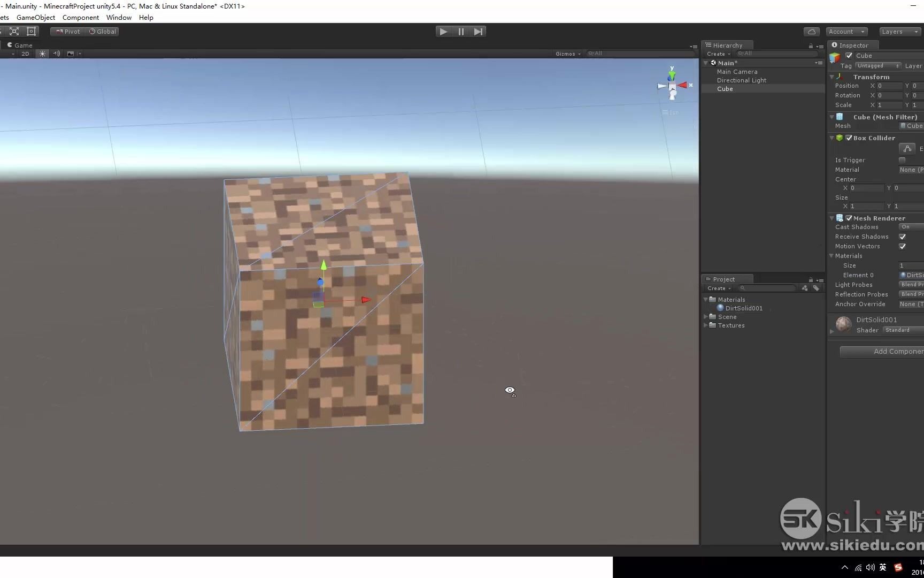Mute scene audio in Scene view controls
Screen dimensions: 924x578
click(x=56, y=54)
